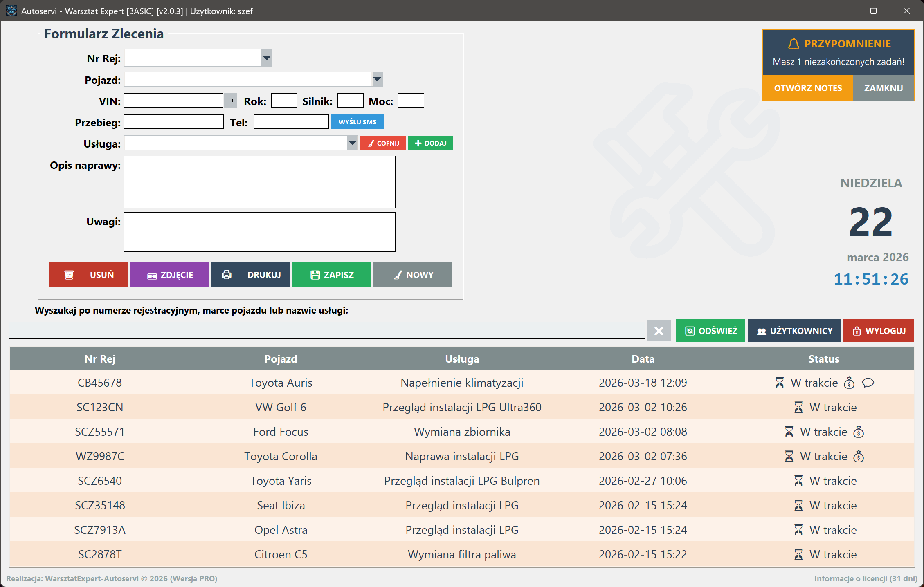
Task: Expand the Nr Rej dropdown
Action: pos(267,58)
